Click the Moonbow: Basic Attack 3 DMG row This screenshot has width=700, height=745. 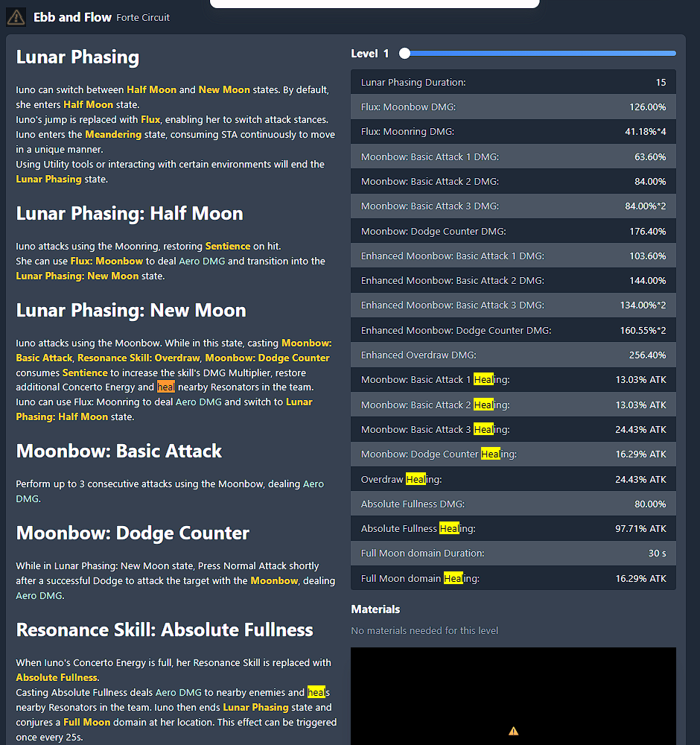pos(513,206)
